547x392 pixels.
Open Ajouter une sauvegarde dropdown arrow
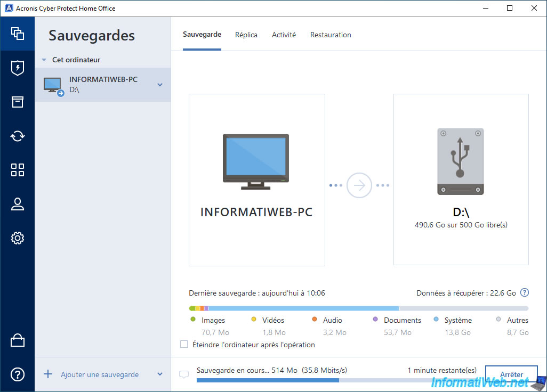(160, 374)
